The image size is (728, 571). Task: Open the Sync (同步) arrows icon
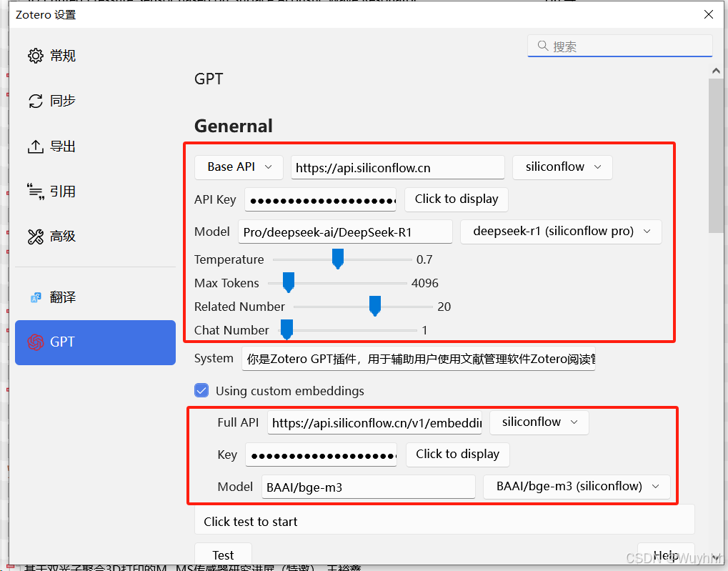click(36, 101)
